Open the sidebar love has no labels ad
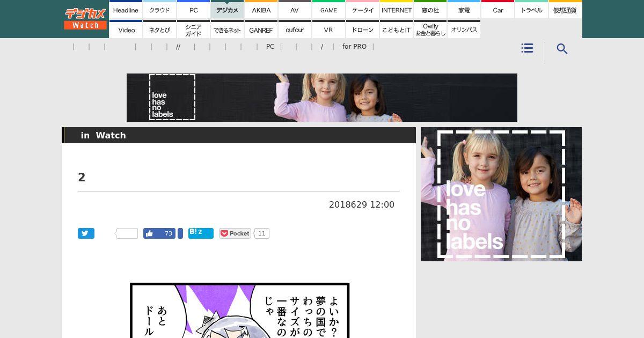The height and width of the screenshot is (338, 644). point(501,194)
